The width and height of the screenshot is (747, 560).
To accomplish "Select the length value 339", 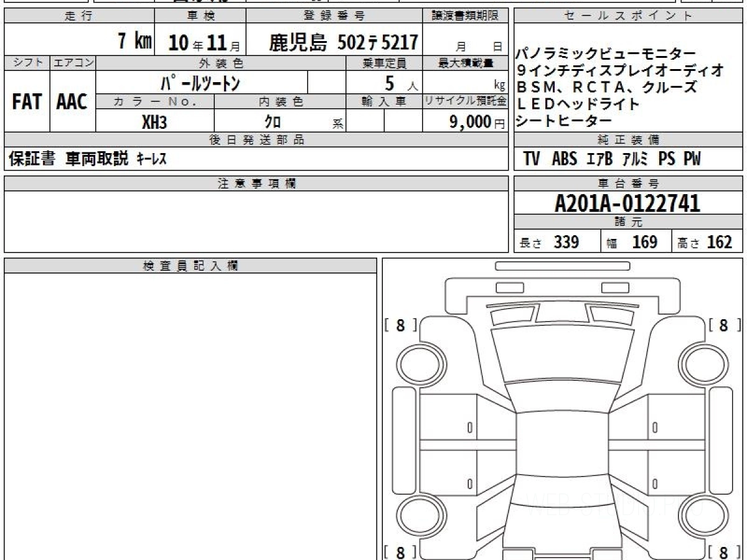I will (566, 242).
